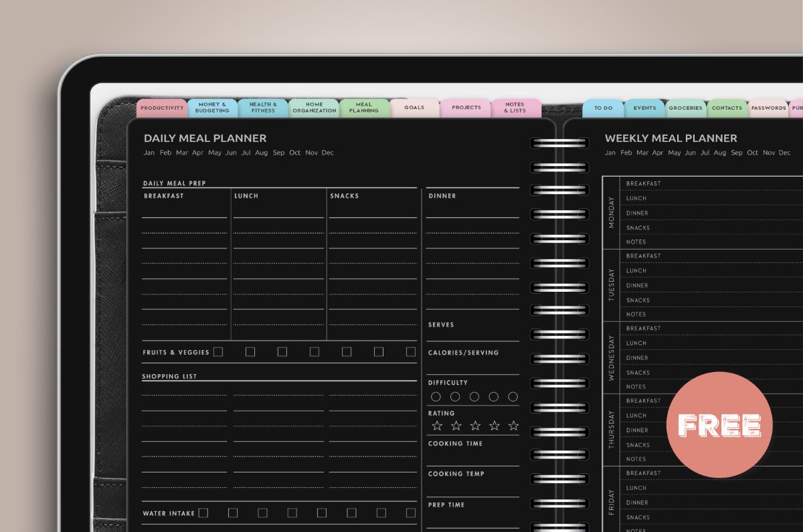The width and height of the screenshot is (803, 532).
Task: Click the Weekly Meal Planner title
Action: (671, 139)
